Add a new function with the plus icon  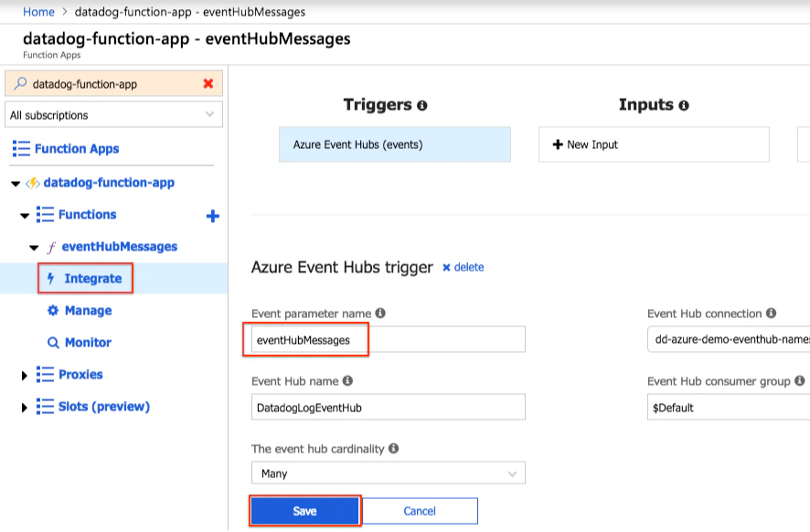pos(213,216)
